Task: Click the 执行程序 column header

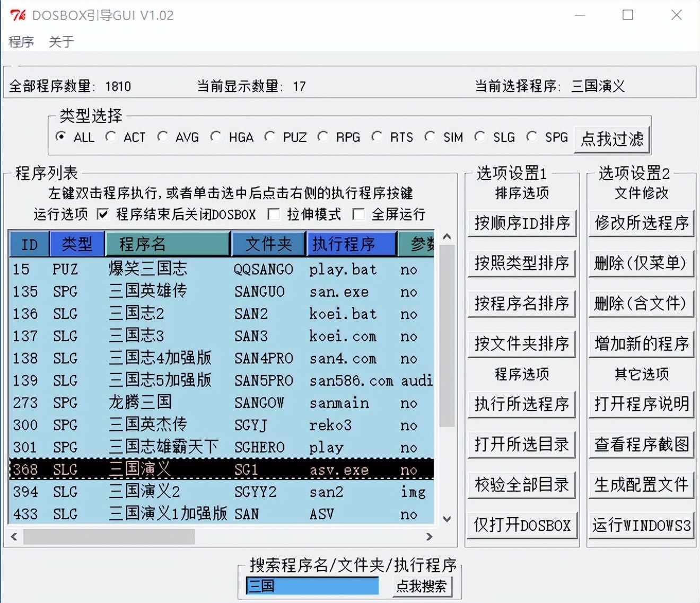Action: 352,244
